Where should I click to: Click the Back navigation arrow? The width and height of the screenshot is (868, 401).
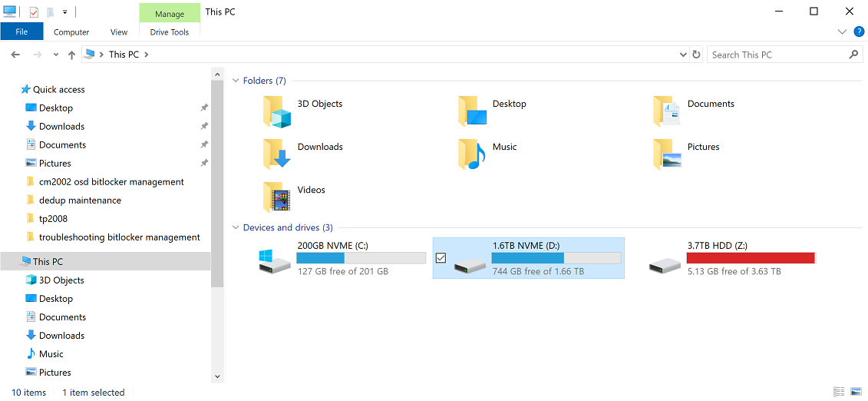tap(15, 55)
